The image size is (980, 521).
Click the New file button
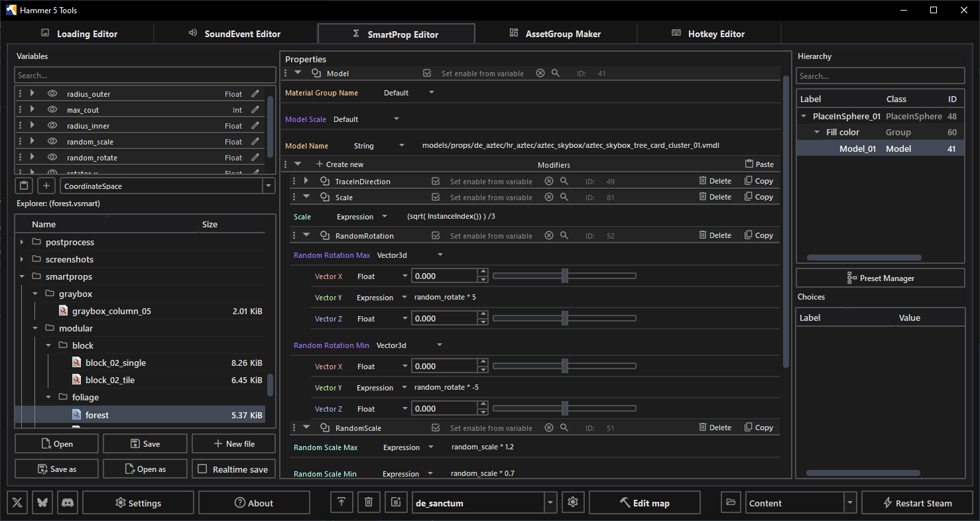point(233,443)
